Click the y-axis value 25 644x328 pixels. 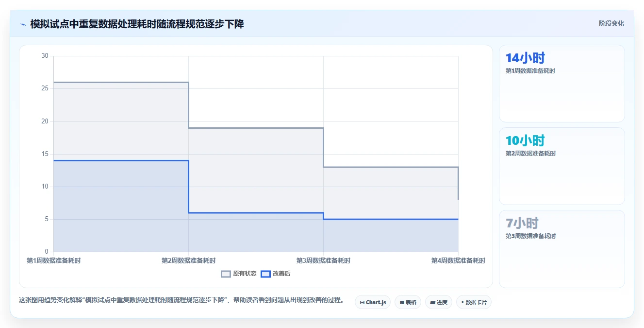coord(45,88)
